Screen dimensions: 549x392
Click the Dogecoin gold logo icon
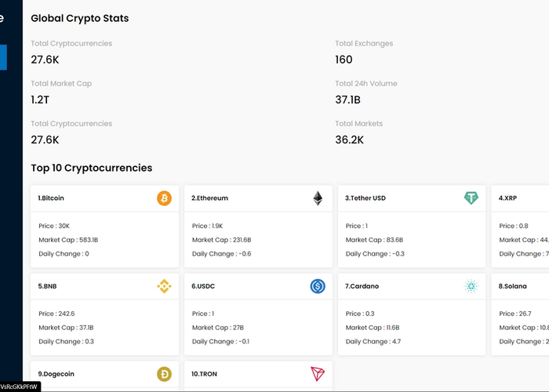(164, 374)
